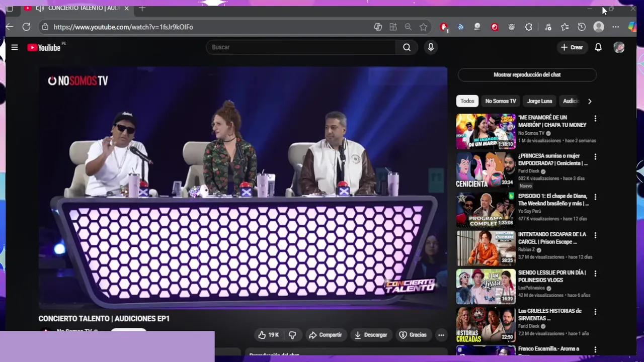Open SIENDO LESSLIE POR UN DÍA thumbnail

(486, 287)
